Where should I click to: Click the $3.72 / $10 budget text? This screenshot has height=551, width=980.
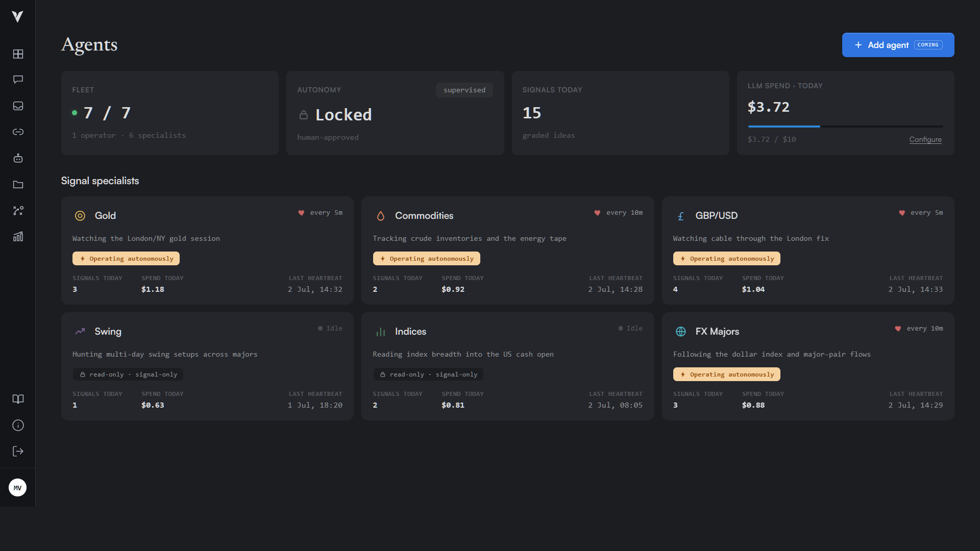(x=772, y=139)
